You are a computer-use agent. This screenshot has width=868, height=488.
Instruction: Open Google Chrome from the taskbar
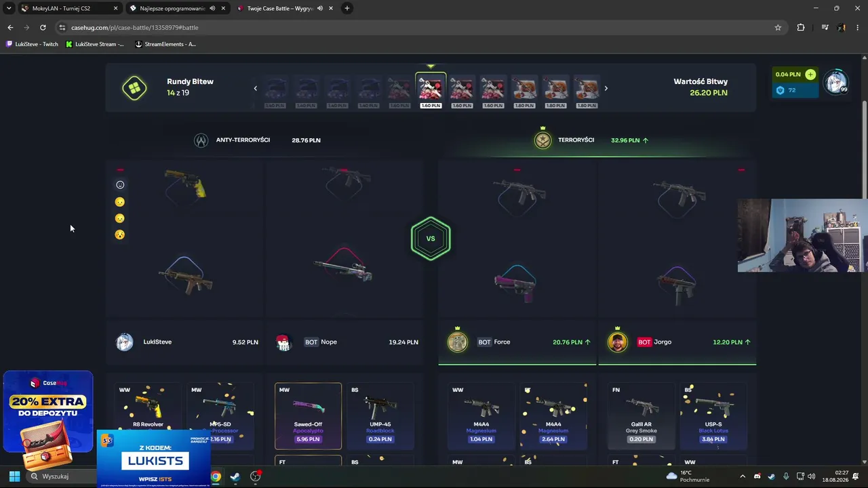(215, 476)
